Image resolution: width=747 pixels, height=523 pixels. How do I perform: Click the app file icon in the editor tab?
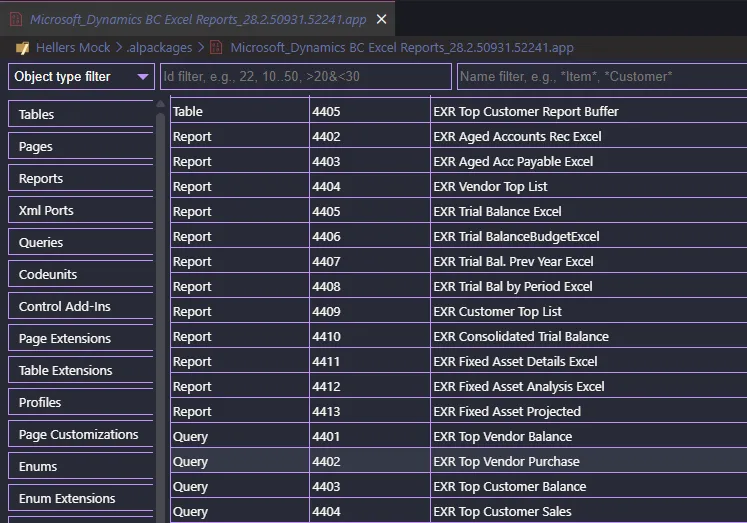[16, 19]
